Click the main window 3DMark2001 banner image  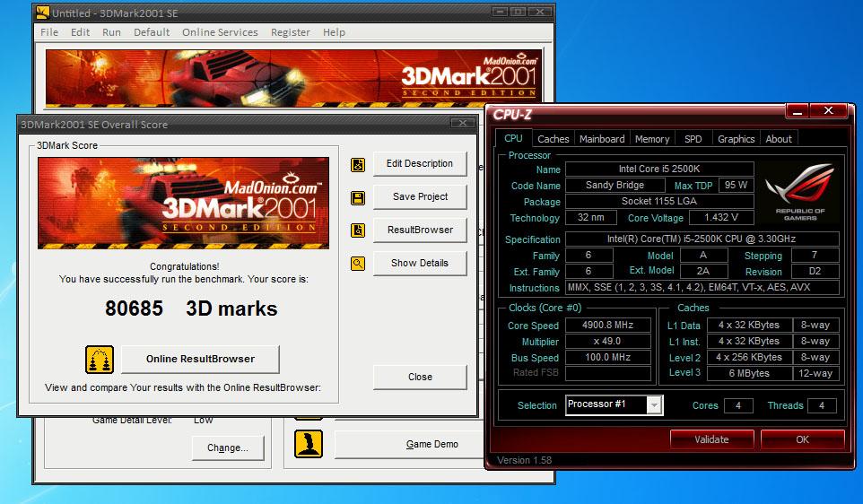[293, 78]
